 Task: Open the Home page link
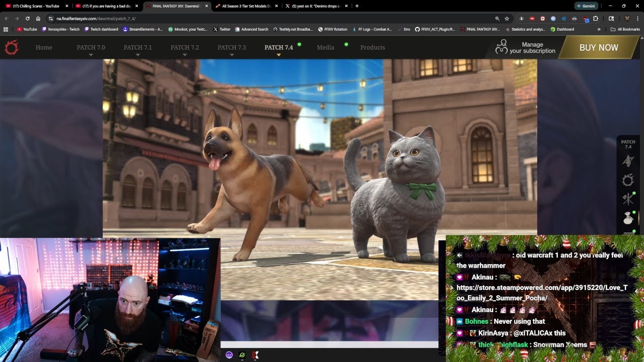click(x=44, y=47)
